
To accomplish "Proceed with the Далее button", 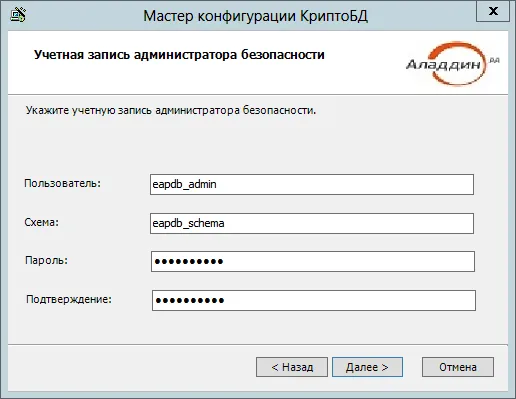I will point(367,367).
